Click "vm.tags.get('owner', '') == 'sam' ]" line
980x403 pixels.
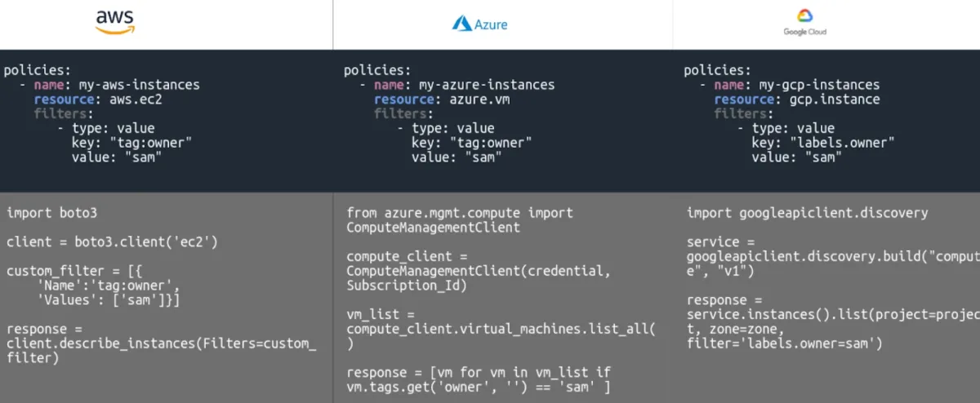click(479, 387)
